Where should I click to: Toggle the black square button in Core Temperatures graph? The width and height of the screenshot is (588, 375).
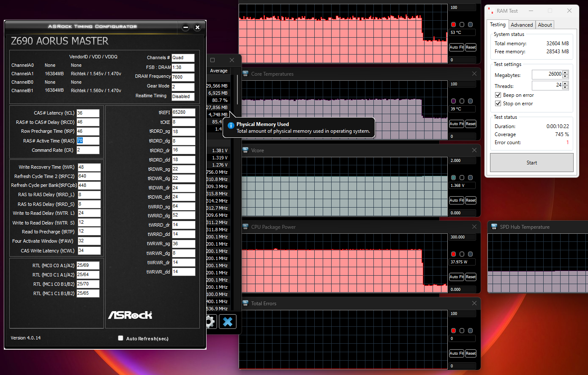point(462,101)
